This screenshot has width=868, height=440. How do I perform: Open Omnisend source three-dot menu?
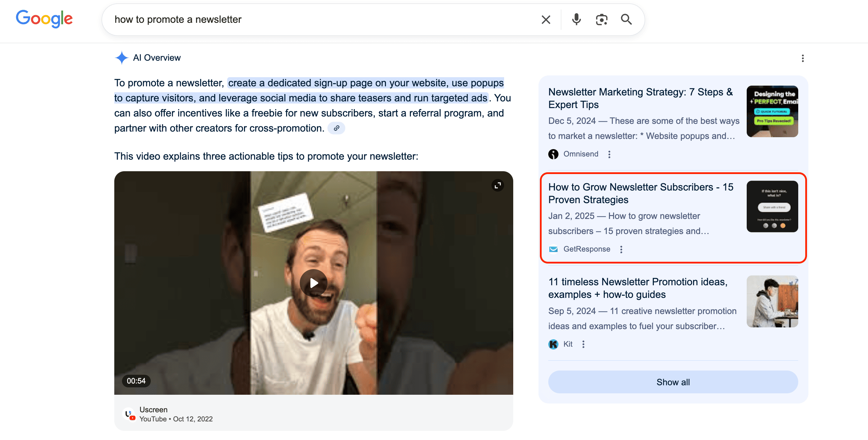tap(609, 154)
